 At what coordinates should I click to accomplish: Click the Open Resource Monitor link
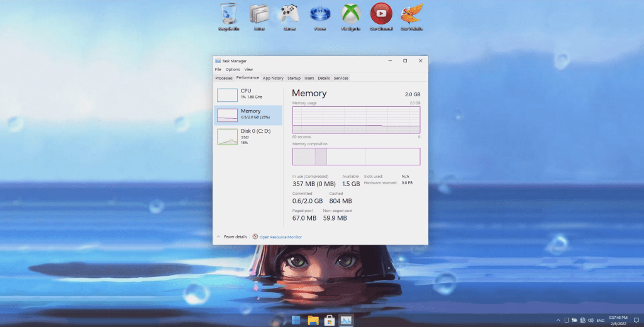pyautogui.click(x=280, y=237)
